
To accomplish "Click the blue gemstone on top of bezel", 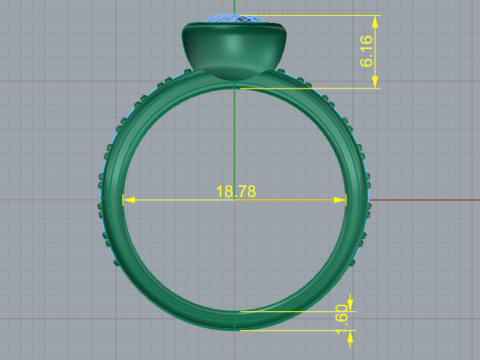I will (235, 19).
